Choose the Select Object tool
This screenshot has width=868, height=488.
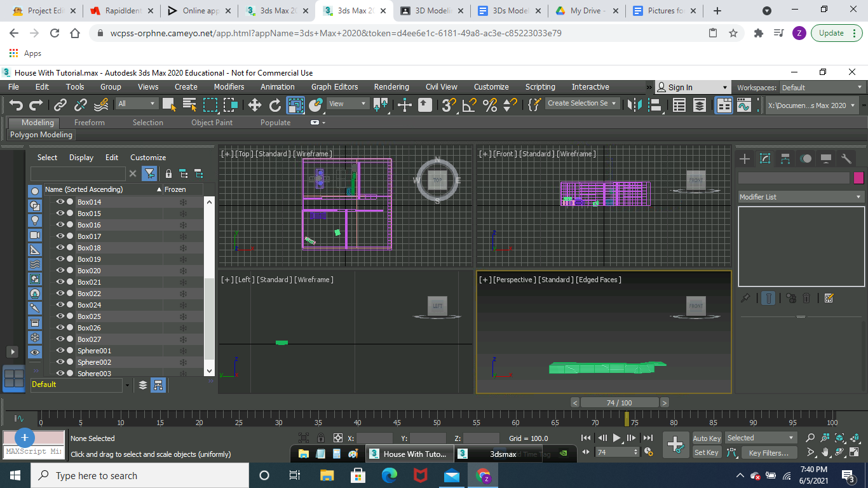(169, 105)
